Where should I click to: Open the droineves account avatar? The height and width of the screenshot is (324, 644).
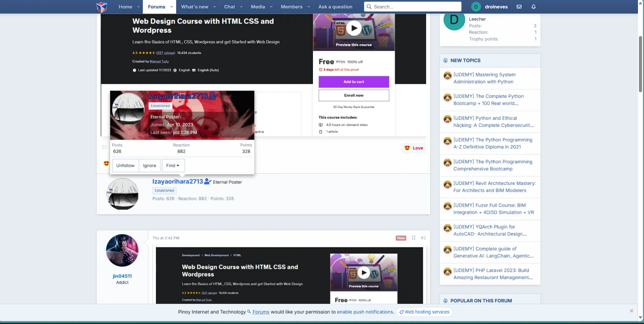[x=476, y=7]
